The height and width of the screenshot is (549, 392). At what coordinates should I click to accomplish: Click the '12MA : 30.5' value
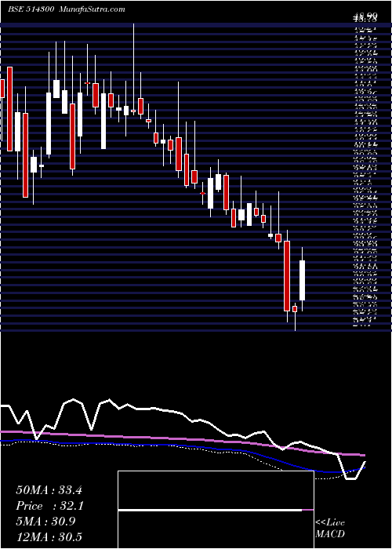coord(51,536)
